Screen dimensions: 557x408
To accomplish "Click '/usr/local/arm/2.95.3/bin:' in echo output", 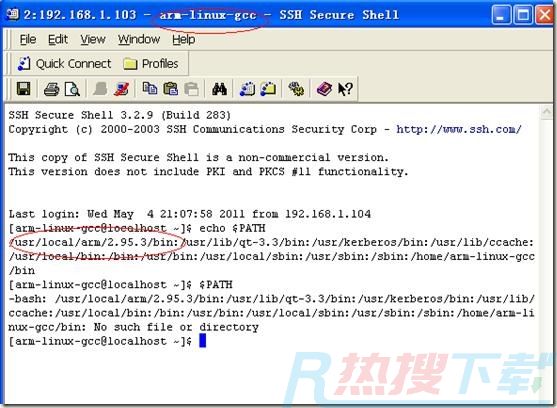I will coord(94,243).
